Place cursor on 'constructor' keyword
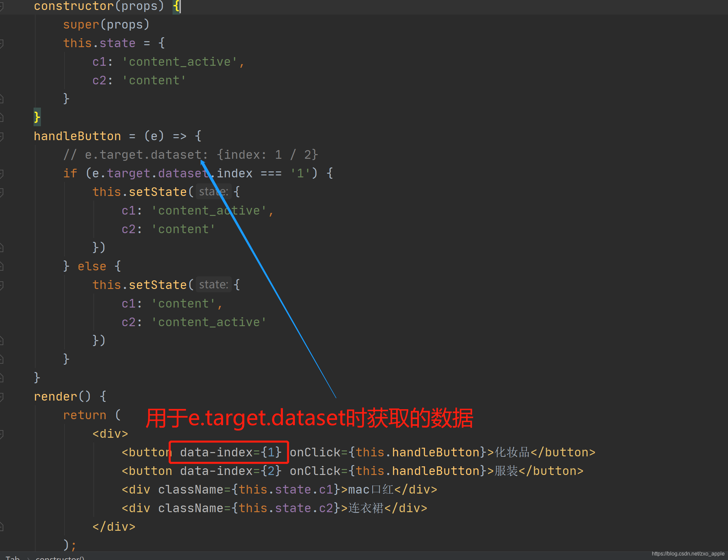Viewport: 728px width, 560px height. coord(74,6)
